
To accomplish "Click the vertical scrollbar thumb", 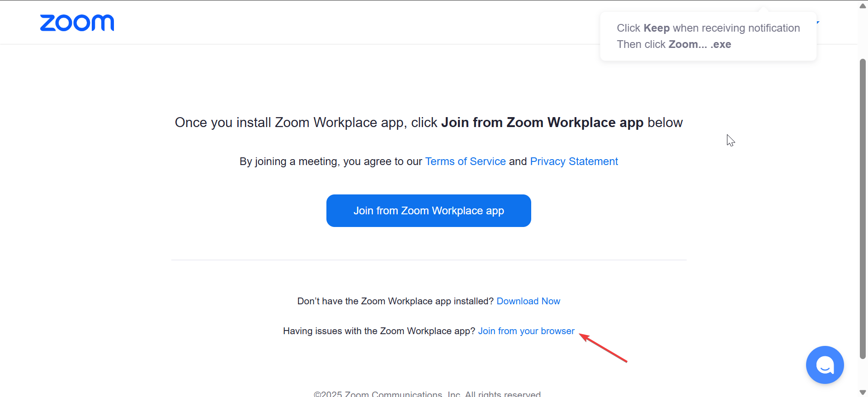I will point(863,208).
